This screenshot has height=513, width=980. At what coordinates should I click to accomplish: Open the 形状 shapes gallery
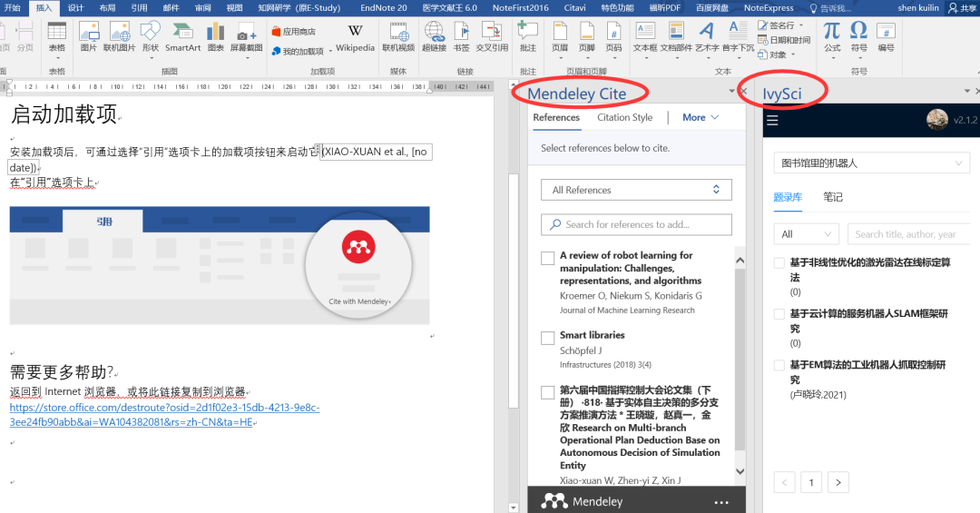tap(151, 36)
